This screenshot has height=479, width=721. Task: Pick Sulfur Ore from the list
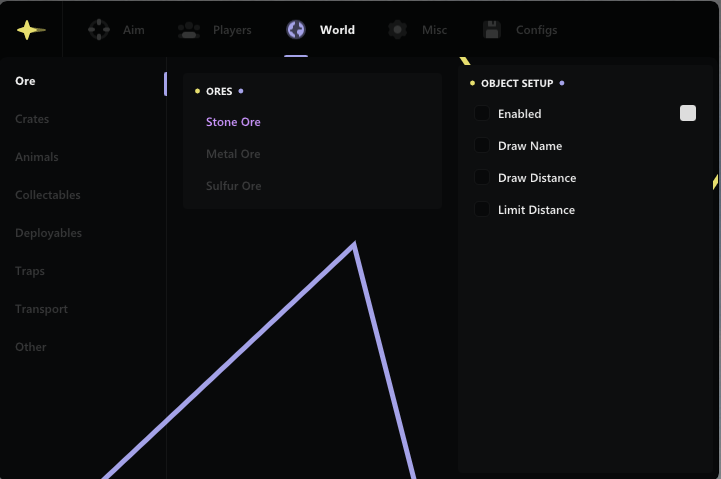pyautogui.click(x=234, y=186)
